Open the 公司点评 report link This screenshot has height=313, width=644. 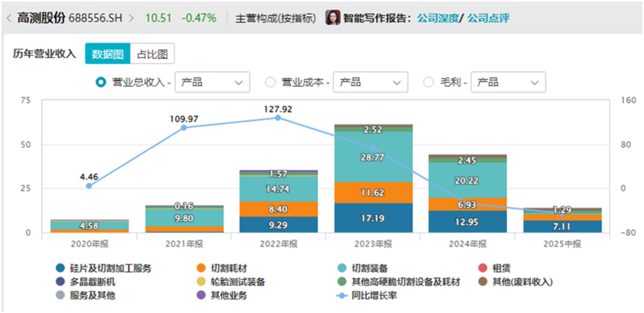click(x=488, y=18)
